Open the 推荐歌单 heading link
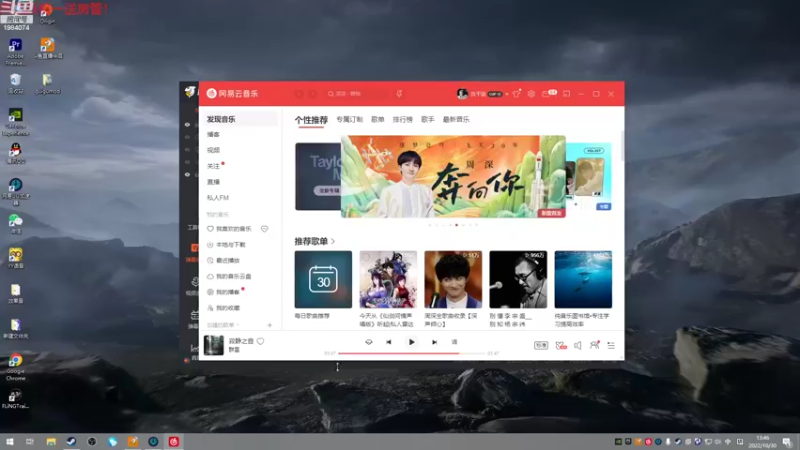Screen dimensions: 800x450 pyautogui.click(x=314, y=241)
